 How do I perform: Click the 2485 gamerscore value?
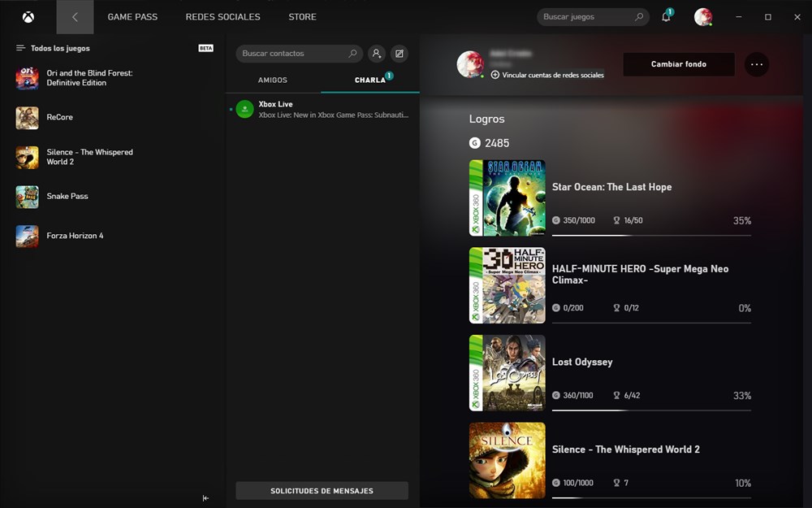497,143
